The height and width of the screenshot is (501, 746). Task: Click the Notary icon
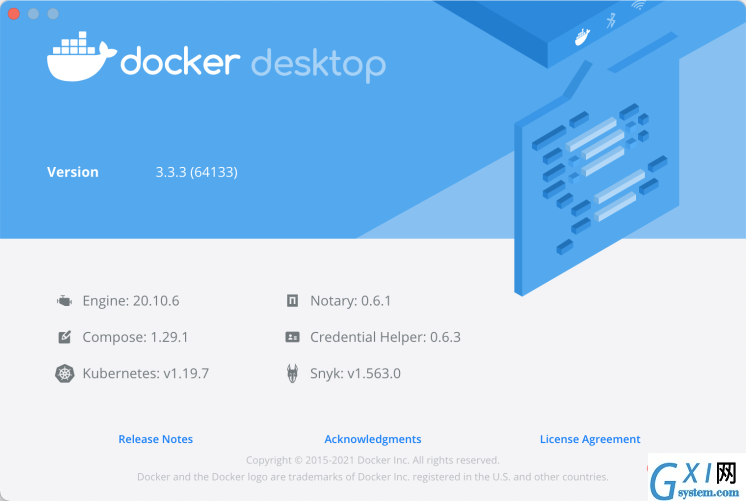click(x=292, y=301)
